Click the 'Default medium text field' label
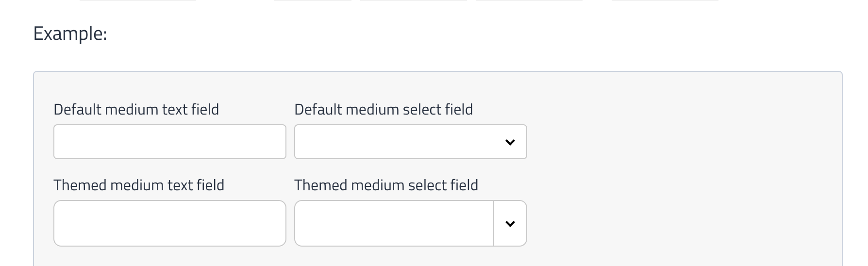 [136, 109]
